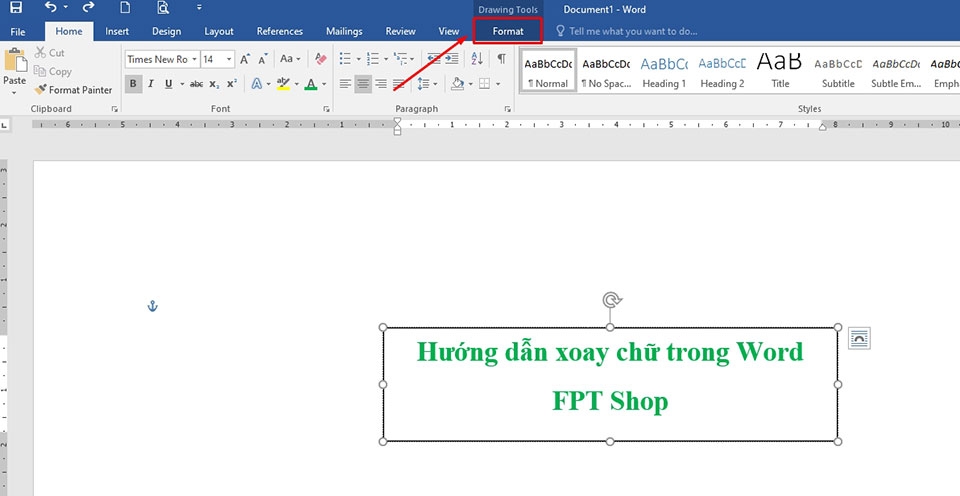This screenshot has height=496, width=960.
Task: Apply the Normal style
Action: click(x=549, y=71)
